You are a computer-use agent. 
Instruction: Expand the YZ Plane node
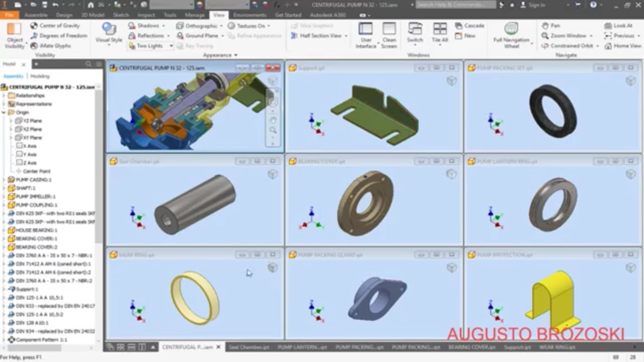[x=11, y=121]
